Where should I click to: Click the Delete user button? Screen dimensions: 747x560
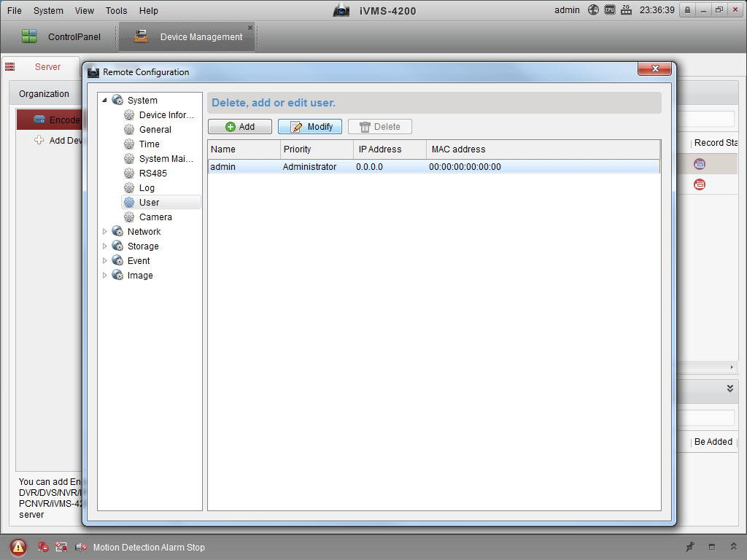click(380, 127)
